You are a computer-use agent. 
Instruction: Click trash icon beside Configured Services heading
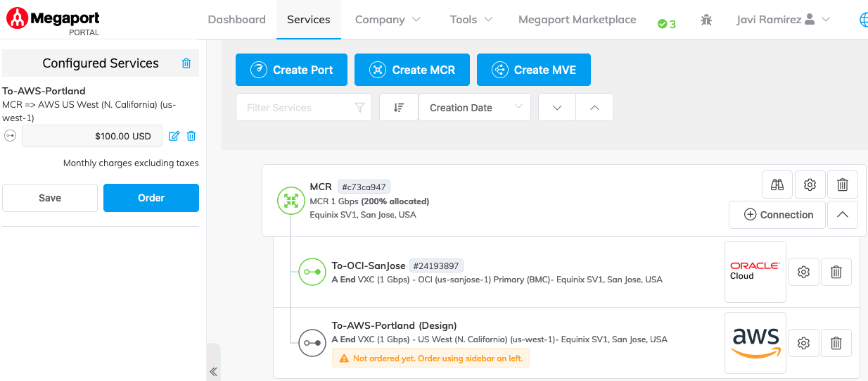(x=186, y=63)
